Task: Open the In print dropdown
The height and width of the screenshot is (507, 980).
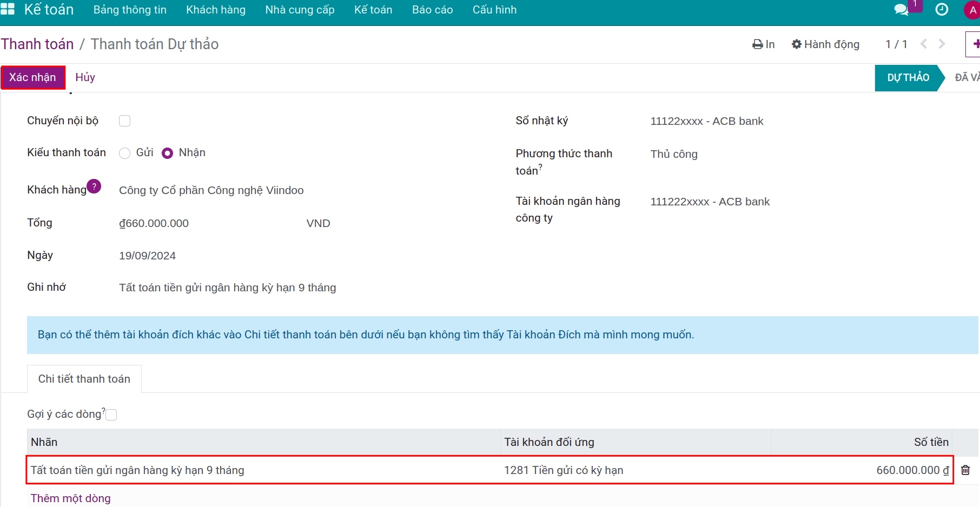Action: 763,44
